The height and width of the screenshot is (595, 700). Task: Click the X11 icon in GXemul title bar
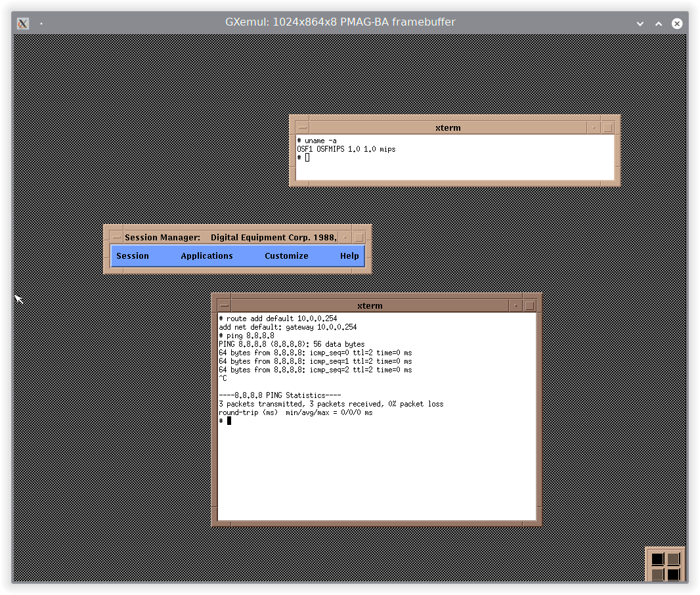(x=23, y=23)
